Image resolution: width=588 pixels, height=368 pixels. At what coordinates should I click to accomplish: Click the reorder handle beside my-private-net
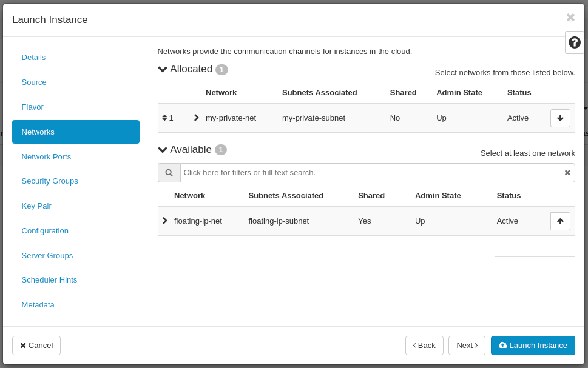(x=165, y=118)
